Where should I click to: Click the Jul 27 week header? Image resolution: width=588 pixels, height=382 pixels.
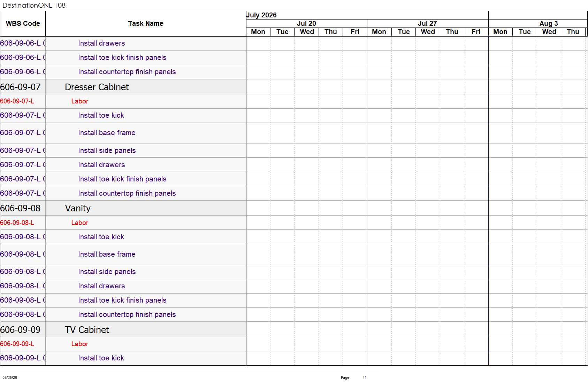tap(427, 23)
